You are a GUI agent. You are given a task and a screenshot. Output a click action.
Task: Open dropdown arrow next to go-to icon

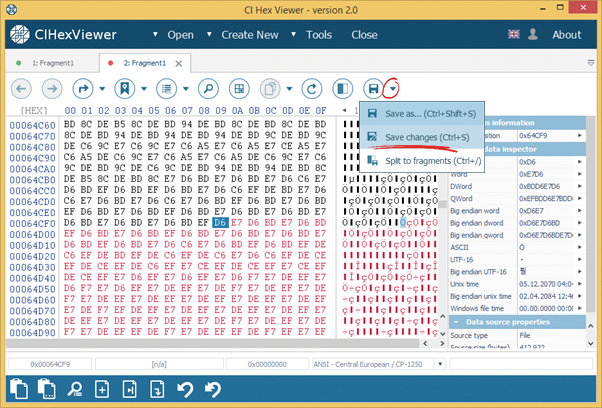102,89
